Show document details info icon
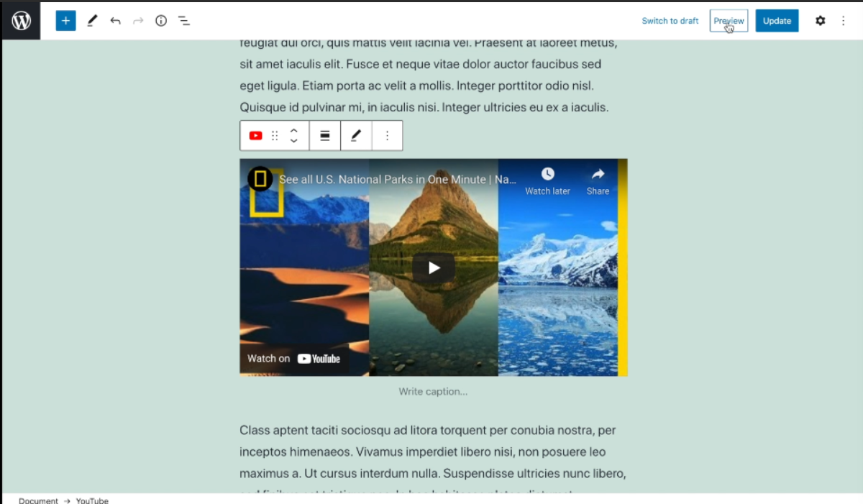 tap(161, 21)
